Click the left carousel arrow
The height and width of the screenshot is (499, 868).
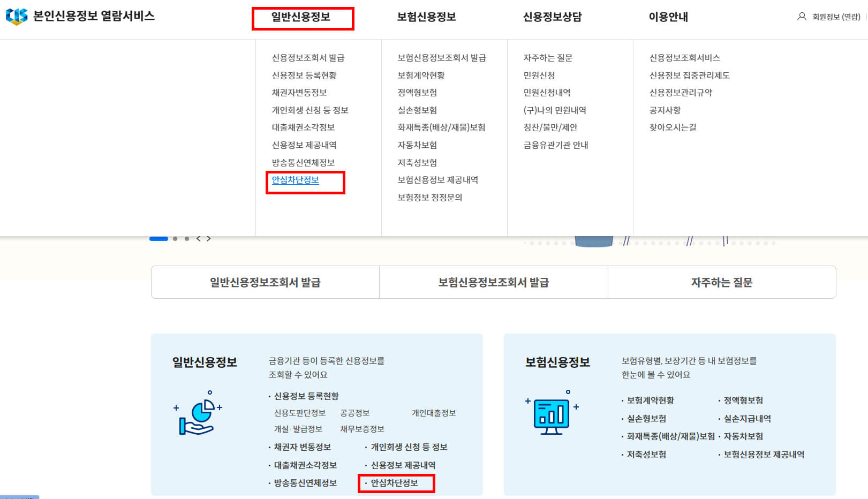(x=199, y=239)
